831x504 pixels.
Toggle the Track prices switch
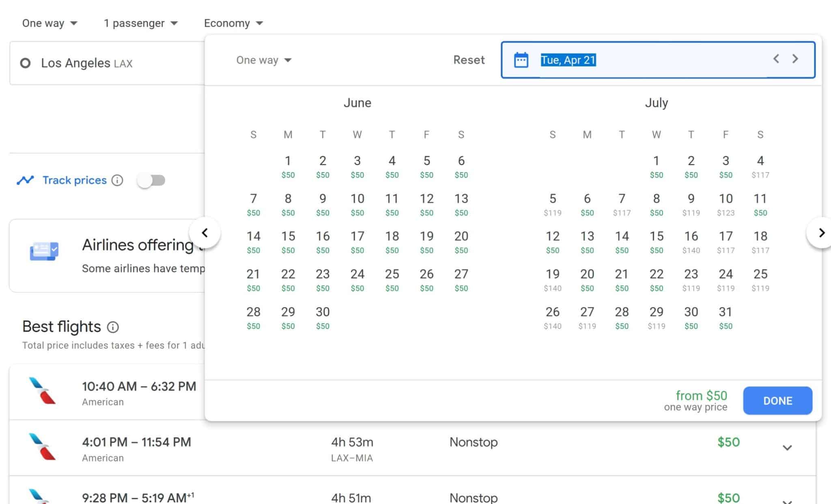pyautogui.click(x=151, y=180)
